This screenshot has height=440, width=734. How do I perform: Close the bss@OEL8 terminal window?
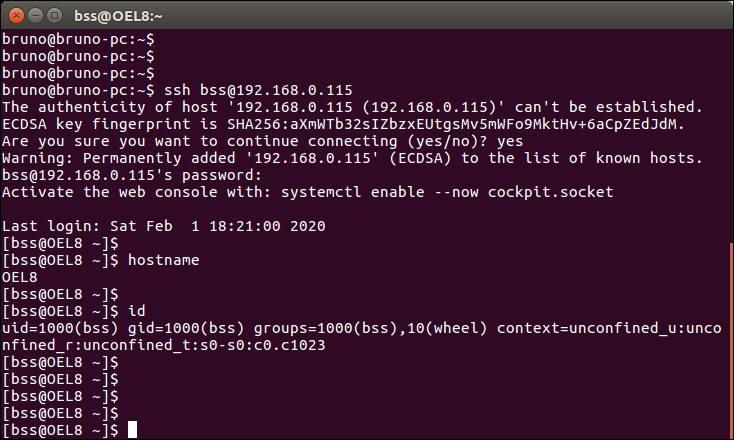(x=16, y=16)
